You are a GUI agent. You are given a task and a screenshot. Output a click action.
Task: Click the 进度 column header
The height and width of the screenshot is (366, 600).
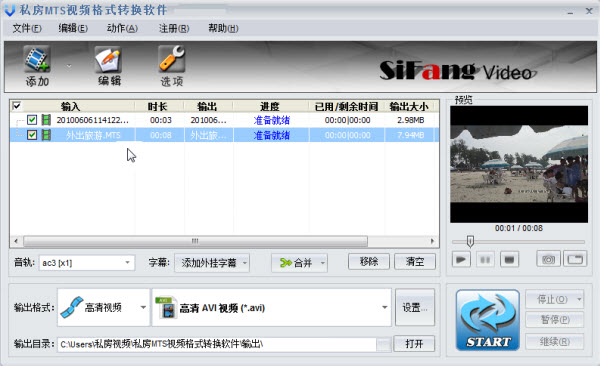pos(270,106)
